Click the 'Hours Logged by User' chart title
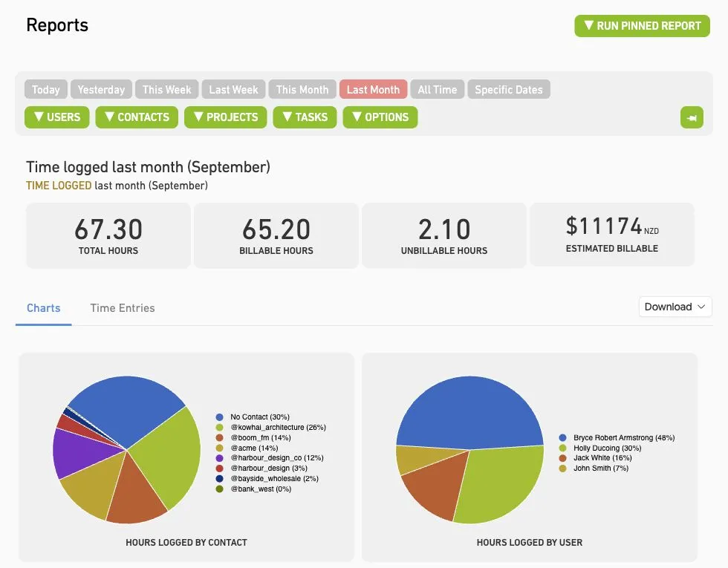 (529, 543)
